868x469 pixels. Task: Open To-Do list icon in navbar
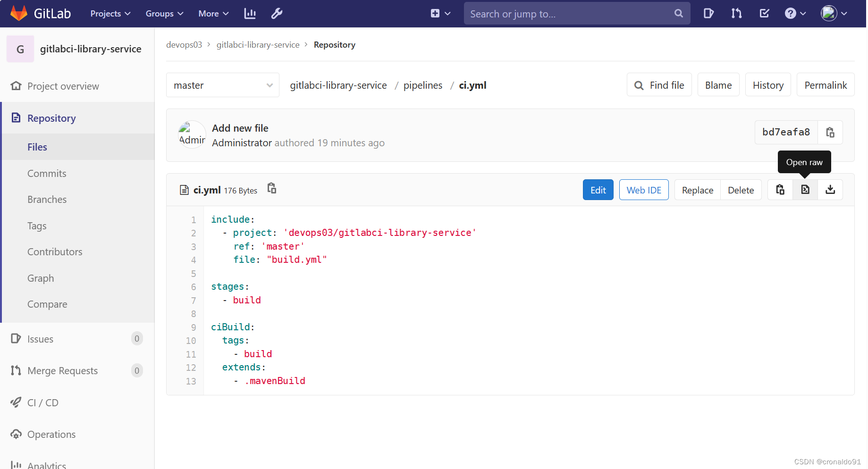(765, 14)
